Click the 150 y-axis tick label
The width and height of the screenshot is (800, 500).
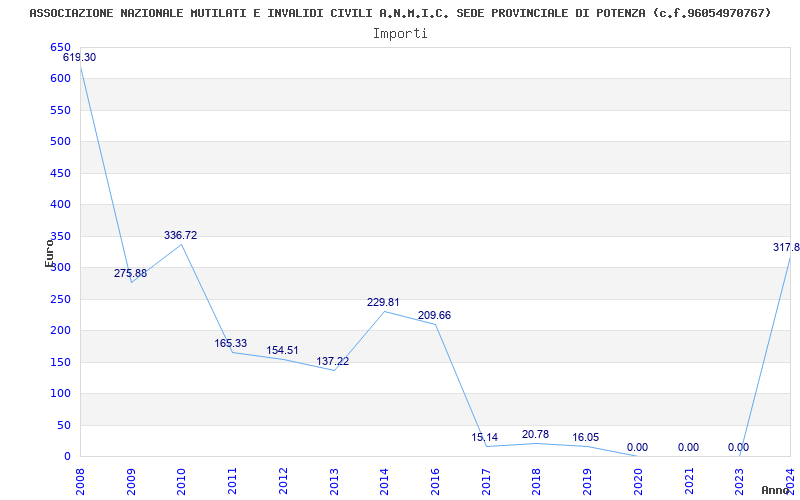[60, 362]
